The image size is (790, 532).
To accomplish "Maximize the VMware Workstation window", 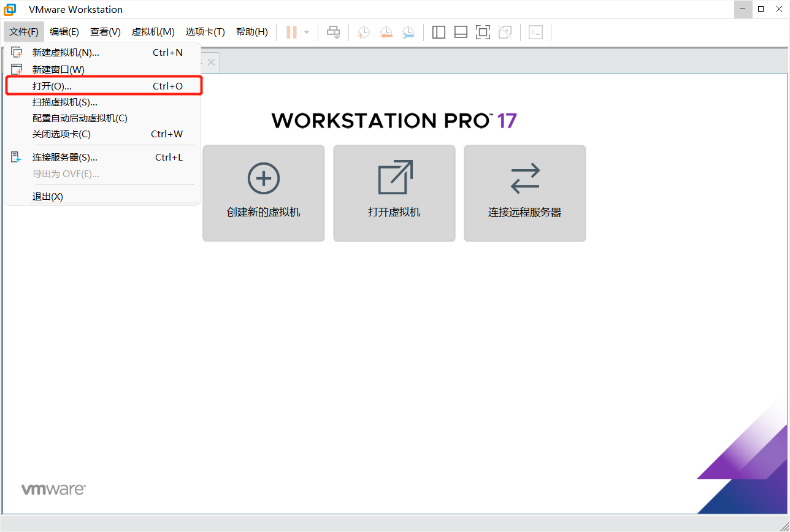I will coord(761,9).
